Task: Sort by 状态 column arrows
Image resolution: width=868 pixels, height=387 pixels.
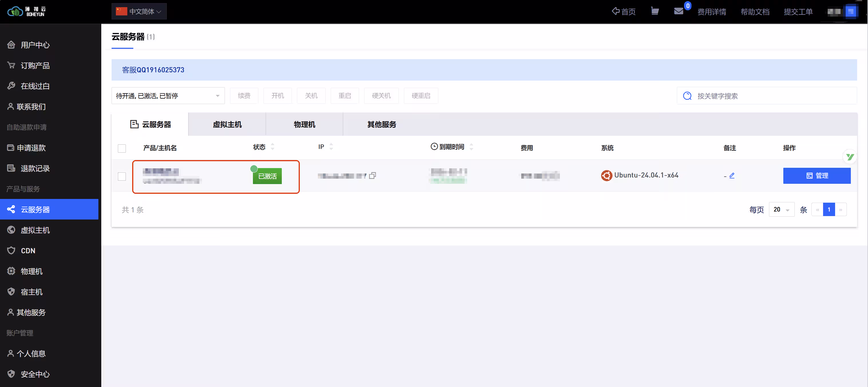Action: tap(272, 146)
